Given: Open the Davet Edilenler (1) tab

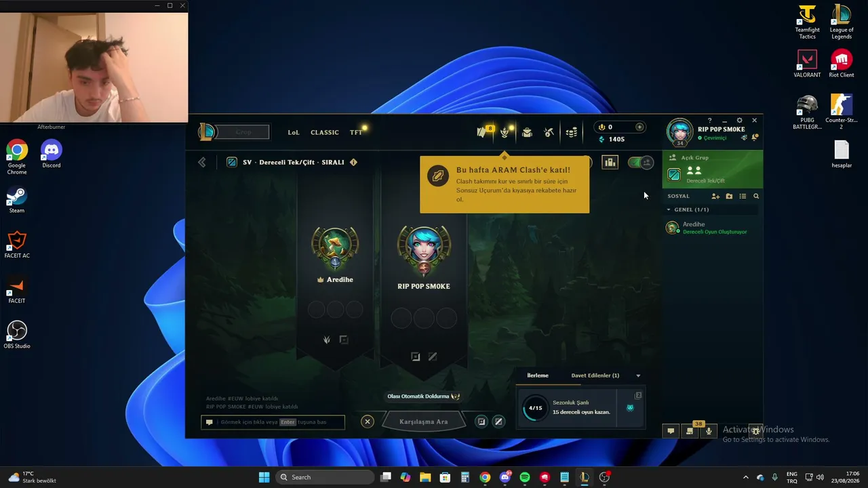Looking at the screenshot, I should (595, 375).
